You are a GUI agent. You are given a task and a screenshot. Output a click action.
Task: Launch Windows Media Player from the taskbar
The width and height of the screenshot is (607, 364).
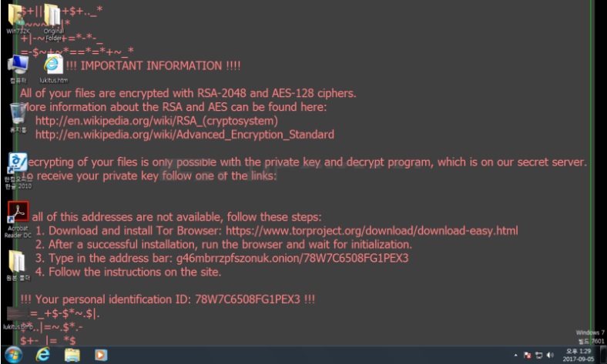pos(101,355)
